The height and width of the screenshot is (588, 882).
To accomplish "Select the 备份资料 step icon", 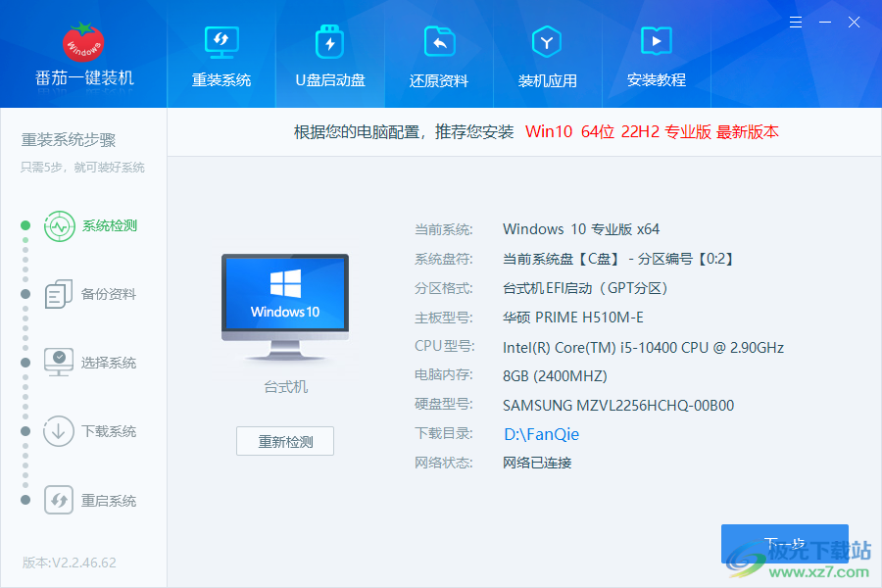I will point(59,294).
